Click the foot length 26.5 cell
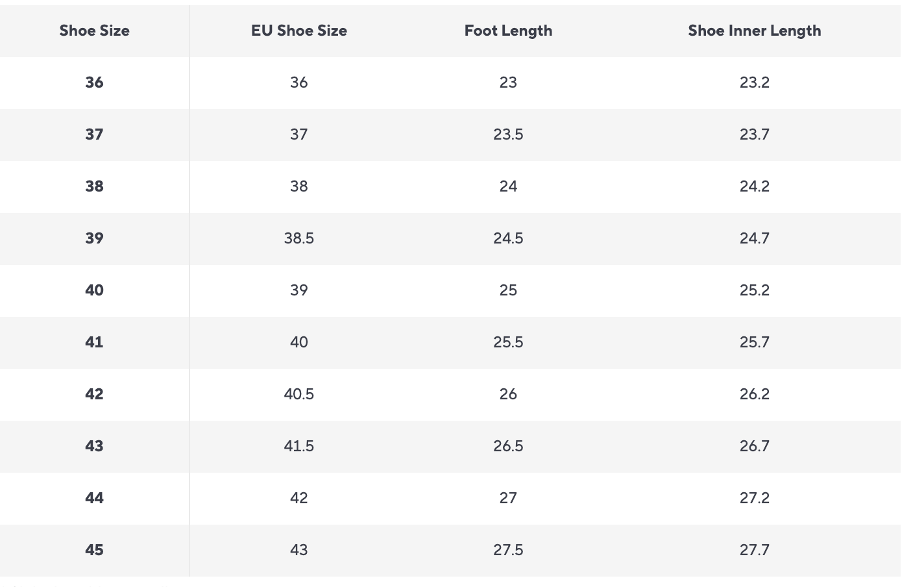Screen dimensions: 924x587 point(508,446)
